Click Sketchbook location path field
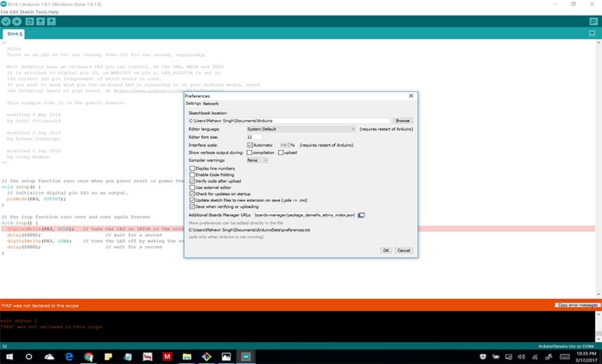602x364 pixels. point(289,120)
